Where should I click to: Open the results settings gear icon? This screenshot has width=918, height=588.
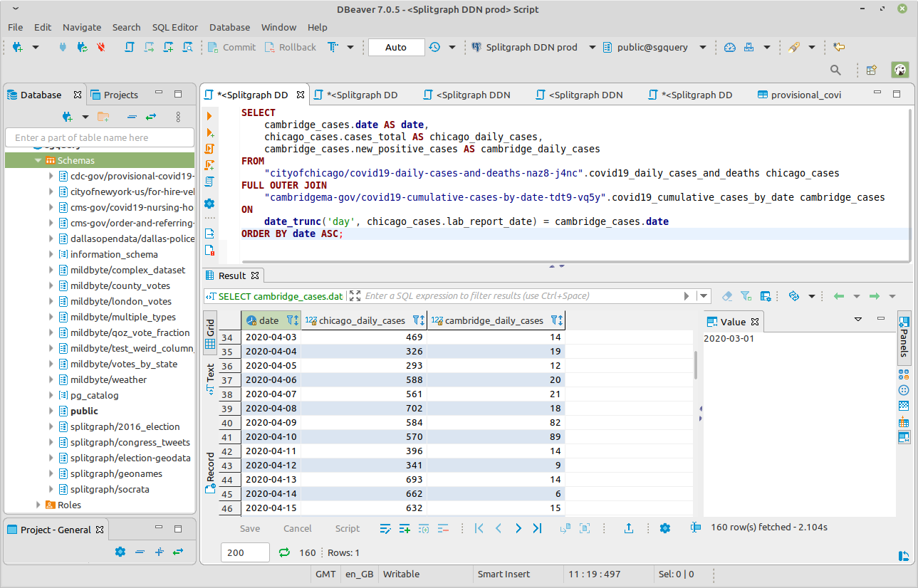click(665, 528)
